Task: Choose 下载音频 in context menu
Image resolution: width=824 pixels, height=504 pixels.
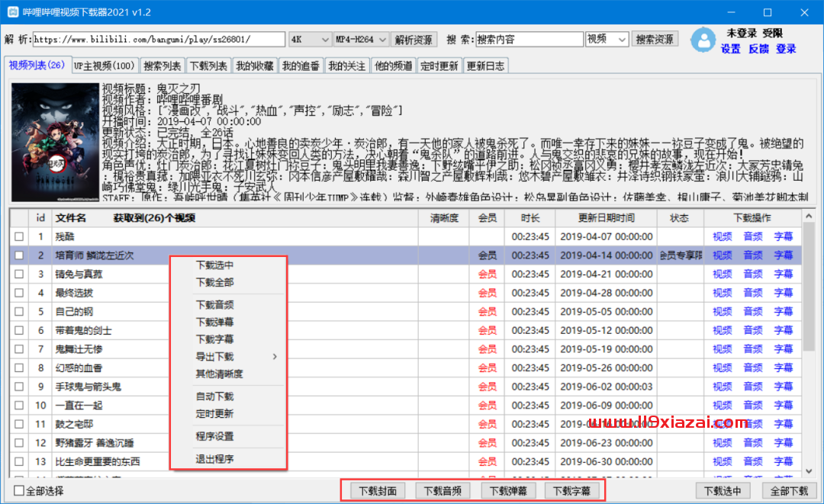Action: [214, 305]
